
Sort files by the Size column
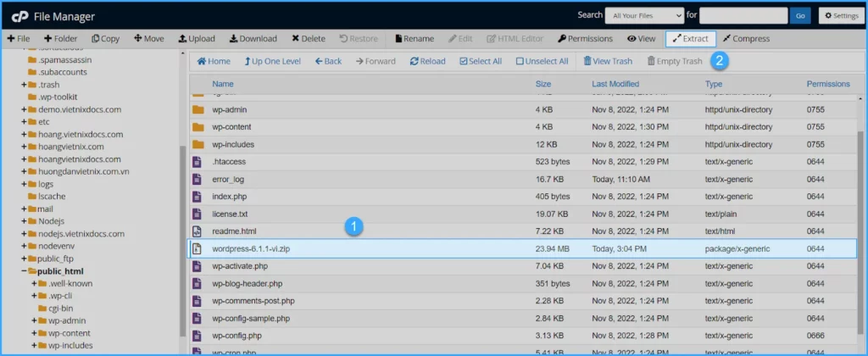tap(543, 84)
